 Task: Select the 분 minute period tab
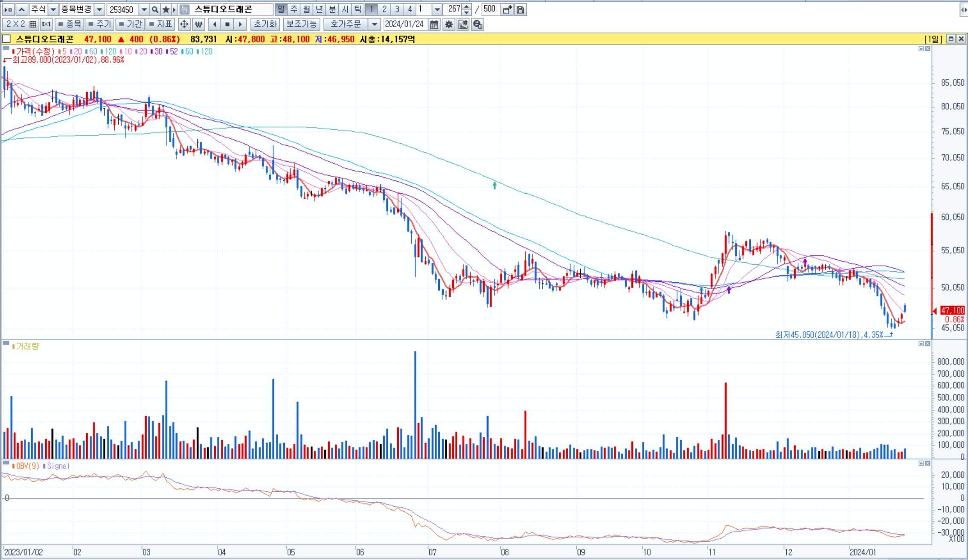332,9
